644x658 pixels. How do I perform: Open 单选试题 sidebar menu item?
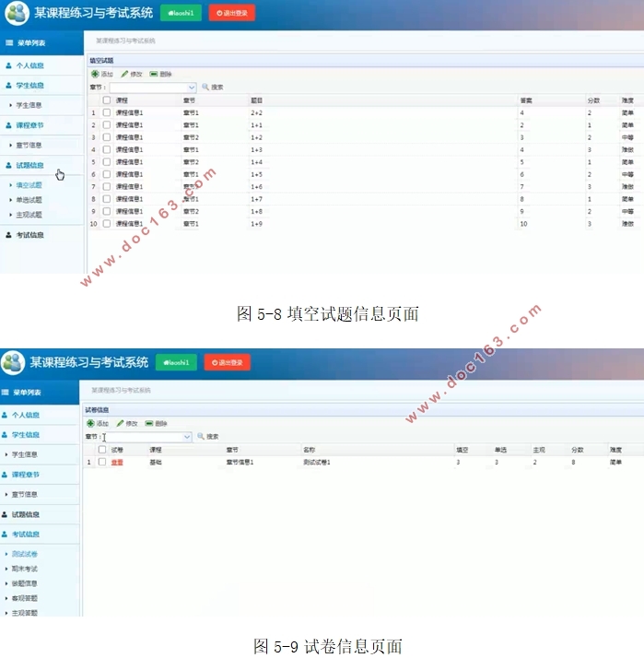click(29, 200)
